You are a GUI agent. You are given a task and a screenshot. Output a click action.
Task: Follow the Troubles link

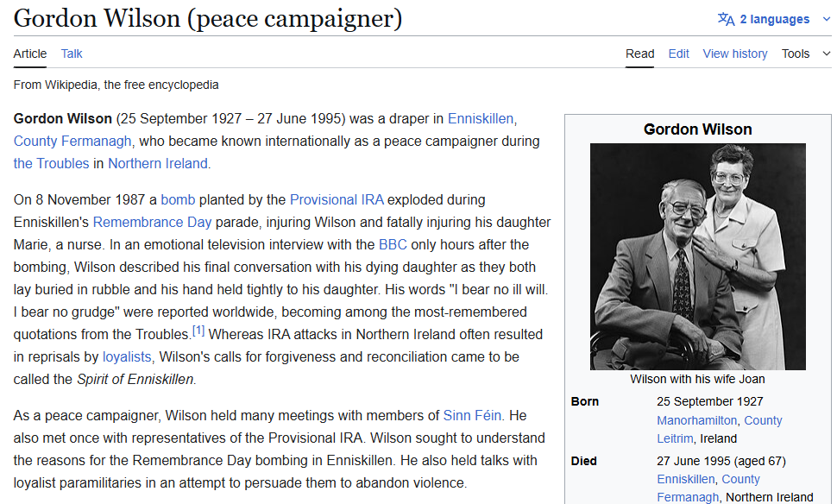(51, 163)
